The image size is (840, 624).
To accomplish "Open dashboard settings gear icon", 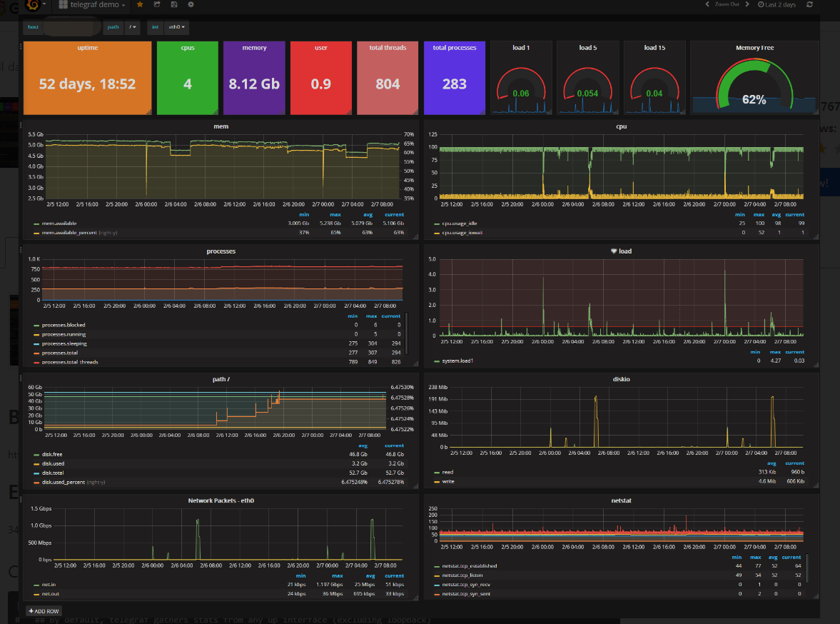I will pyautogui.click(x=191, y=4).
